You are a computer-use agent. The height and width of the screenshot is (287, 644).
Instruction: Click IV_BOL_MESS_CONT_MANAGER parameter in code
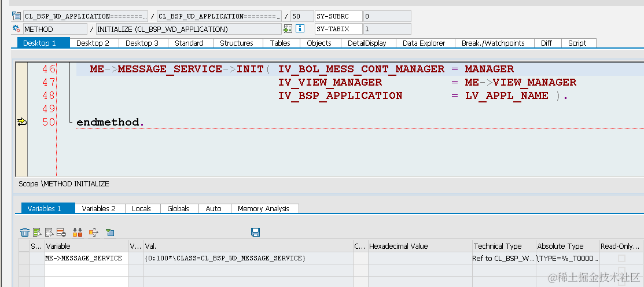click(361, 69)
